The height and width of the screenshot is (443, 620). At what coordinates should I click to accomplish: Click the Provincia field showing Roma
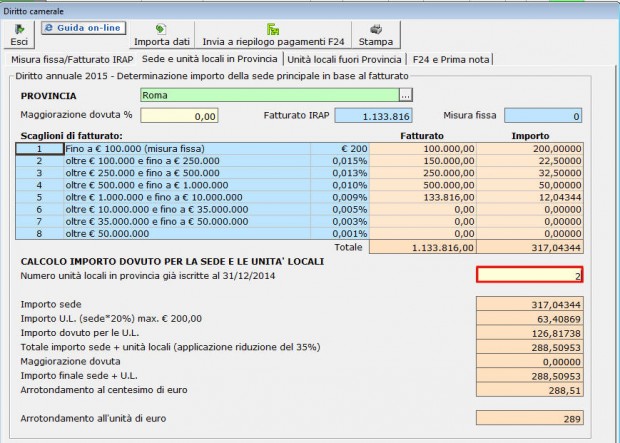click(270, 95)
